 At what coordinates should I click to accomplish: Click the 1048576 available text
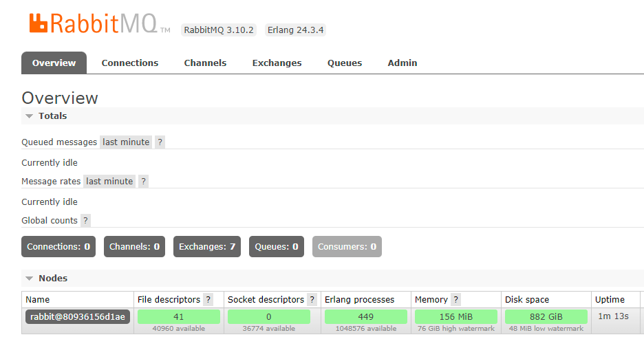[x=366, y=329]
